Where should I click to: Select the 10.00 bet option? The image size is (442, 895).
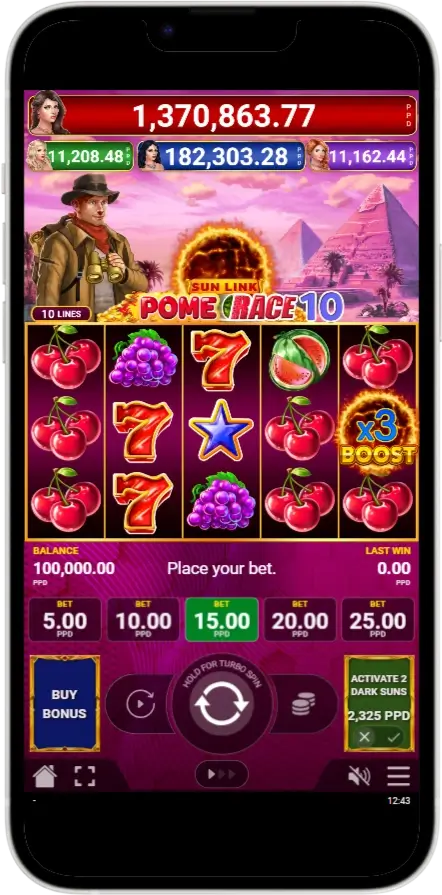143,620
